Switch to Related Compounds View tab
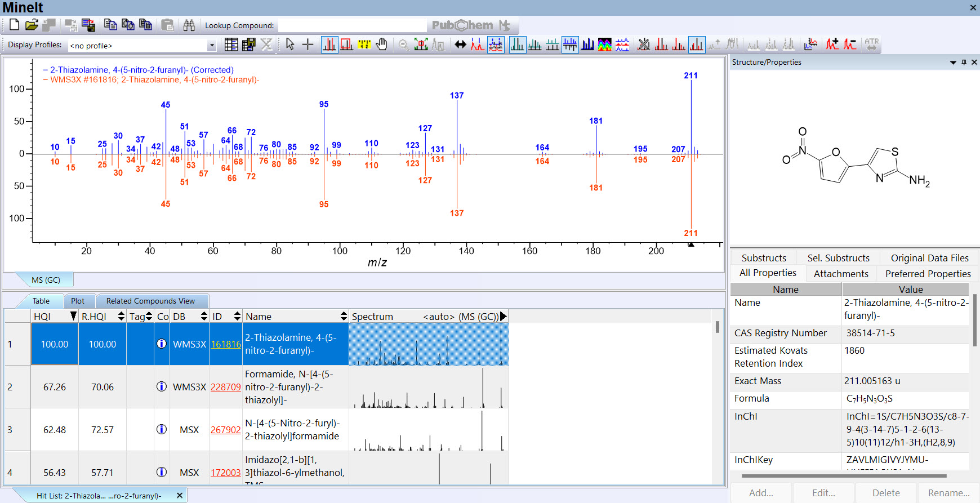The height and width of the screenshot is (503, 980). click(150, 301)
